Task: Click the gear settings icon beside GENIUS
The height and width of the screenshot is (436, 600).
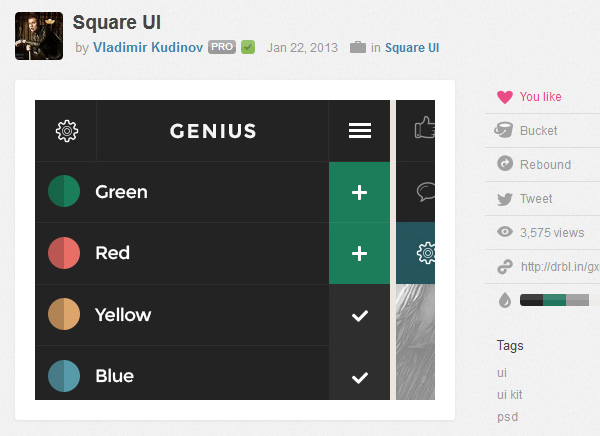Action: 67,131
